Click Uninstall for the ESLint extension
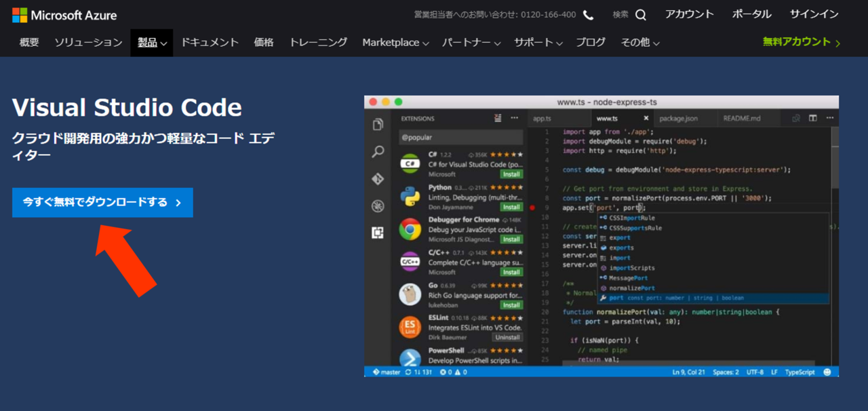This screenshot has width=868, height=411. (x=507, y=337)
